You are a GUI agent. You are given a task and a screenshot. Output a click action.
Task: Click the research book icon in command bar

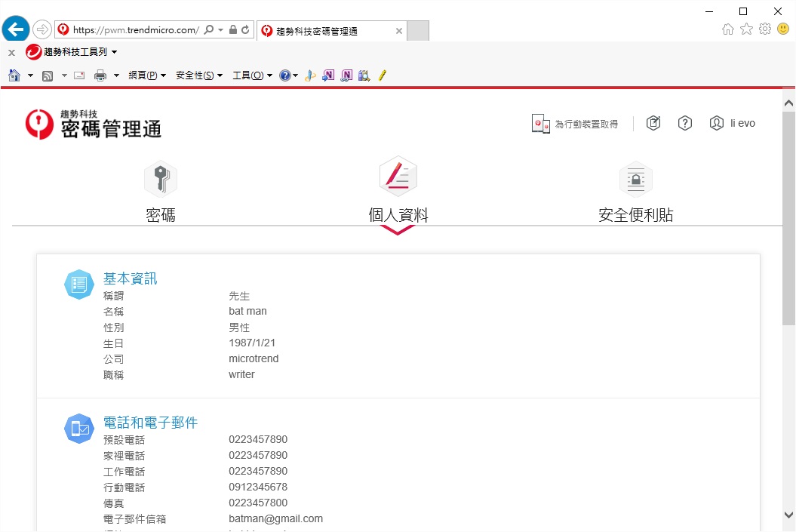364,75
